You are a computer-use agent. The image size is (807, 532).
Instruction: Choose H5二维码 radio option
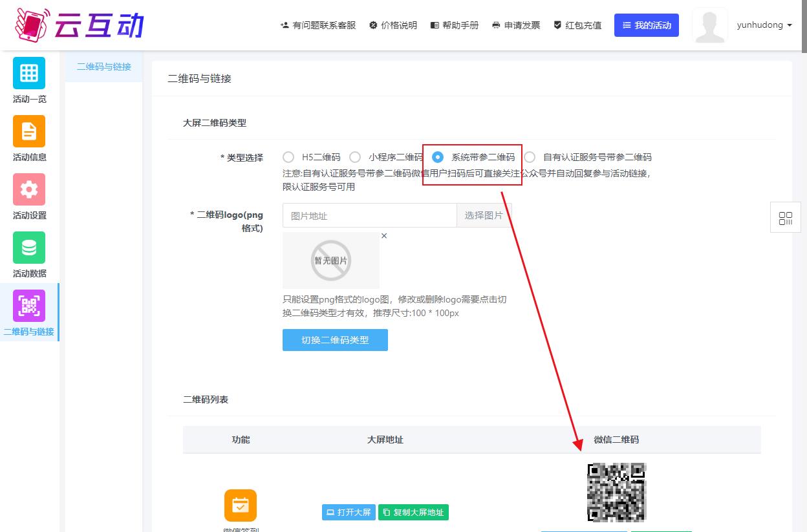click(288, 157)
